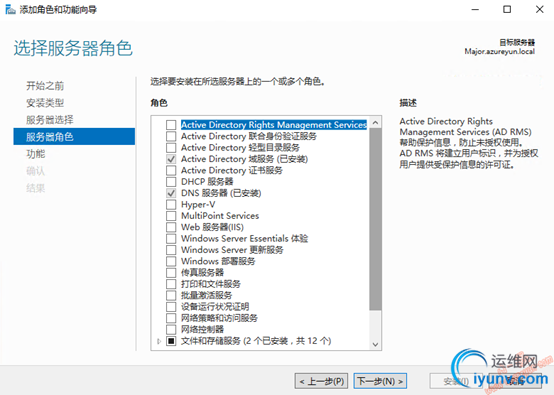Click the DNS 服务器 (已安装) checkbox
Image resolution: width=554 pixels, height=395 pixels.
tap(171, 193)
